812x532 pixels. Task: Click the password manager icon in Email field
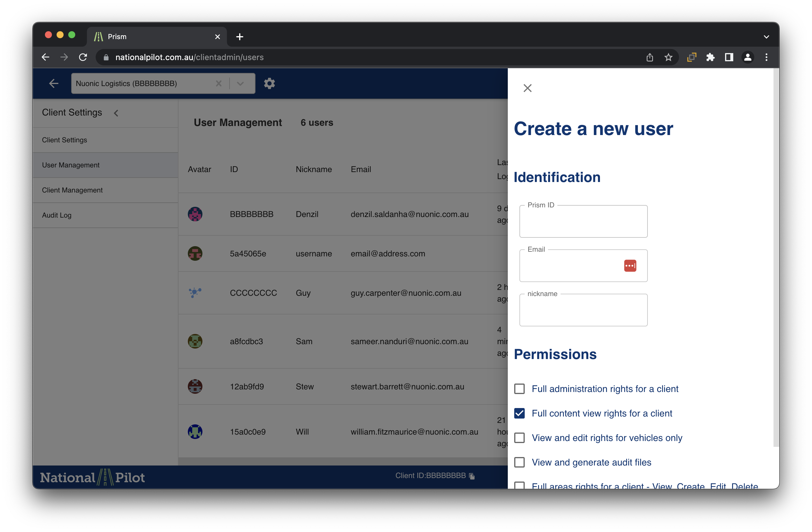(630, 265)
